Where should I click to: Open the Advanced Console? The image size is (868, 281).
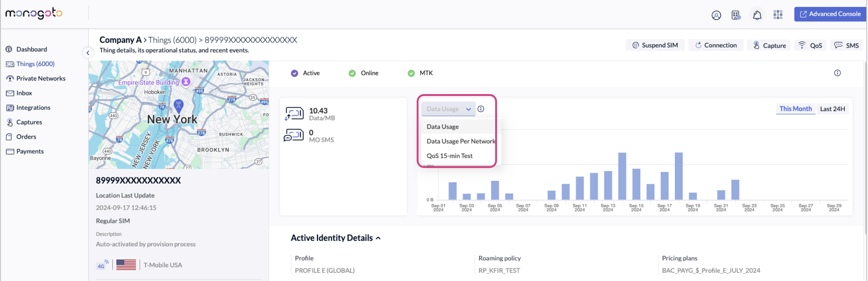tap(830, 14)
